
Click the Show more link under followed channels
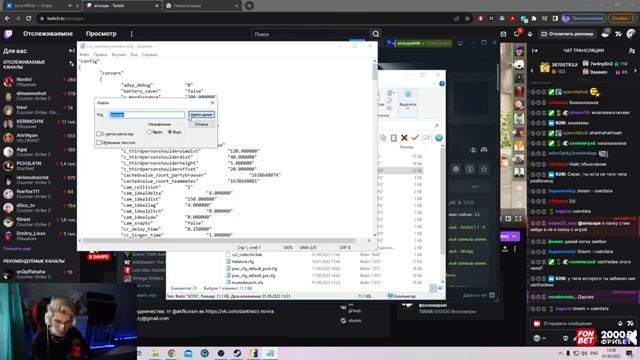click(x=17, y=249)
